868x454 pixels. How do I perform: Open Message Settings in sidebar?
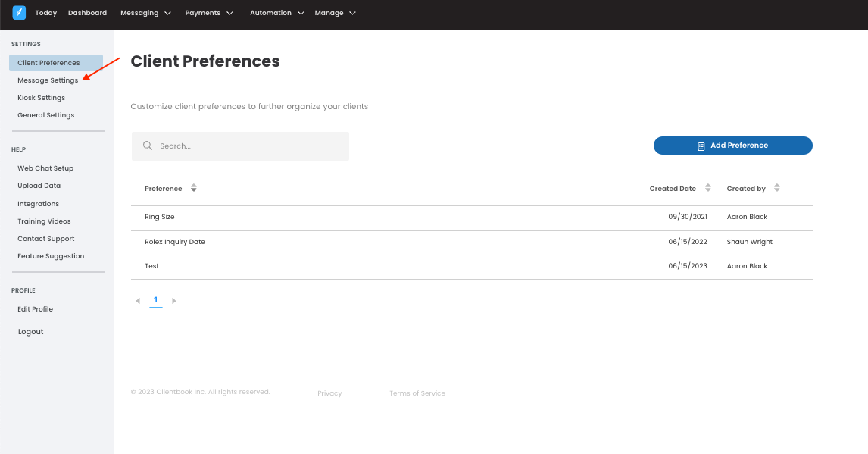[x=48, y=80]
